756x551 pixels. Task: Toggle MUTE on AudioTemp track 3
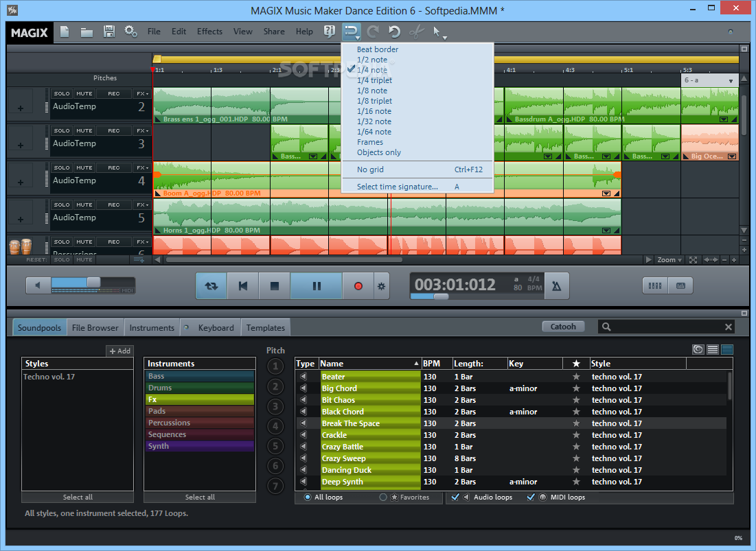(x=84, y=130)
